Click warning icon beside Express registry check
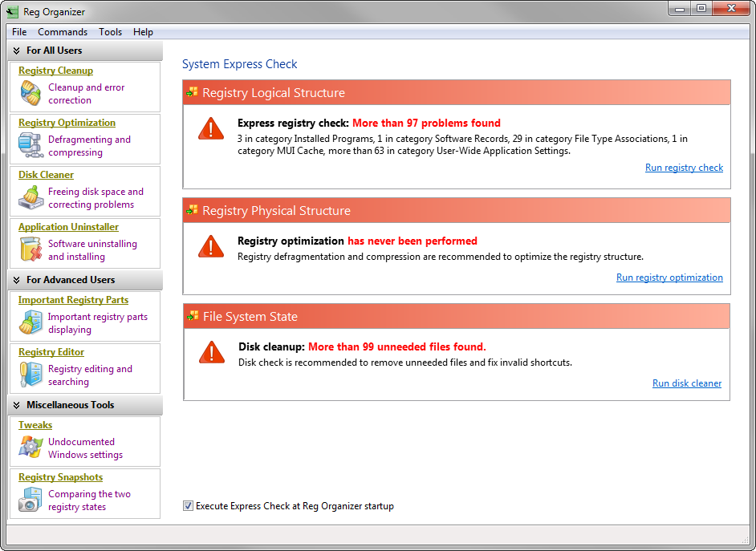Image resolution: width=756 pixels, height=551 pixels. click(211, 128)
